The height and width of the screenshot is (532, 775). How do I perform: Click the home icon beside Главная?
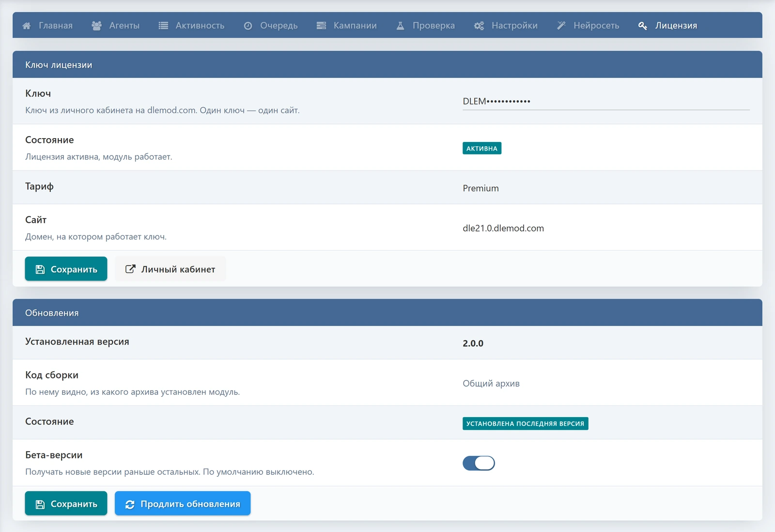click(x=27, y=26)
